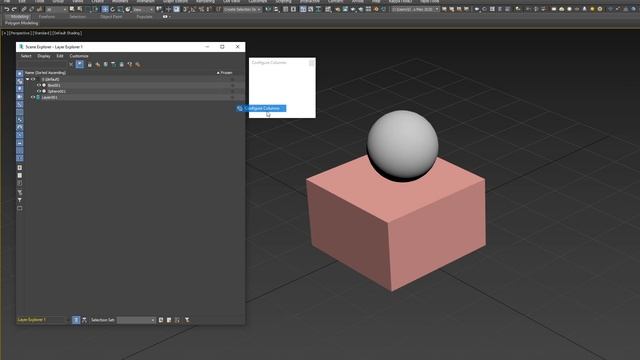Screen dimensions: 640x360
Task: Toggle Display Shapes filter in explorer sidebar
Action: [x=20, y=81]
